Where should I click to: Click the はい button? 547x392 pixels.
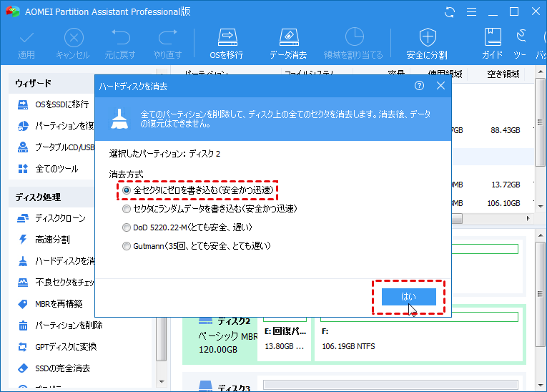tap(408, 297)
